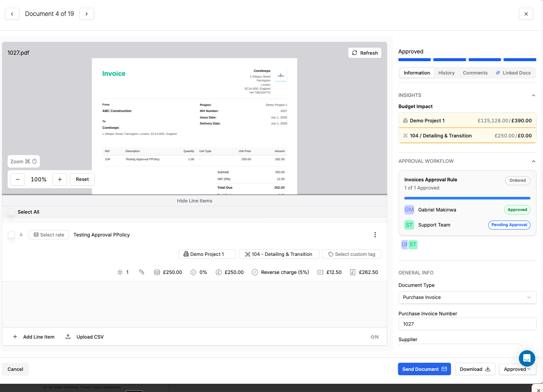Click the 0% discount value
This screenshot has height=392, width=543.
tap(203, 272)
